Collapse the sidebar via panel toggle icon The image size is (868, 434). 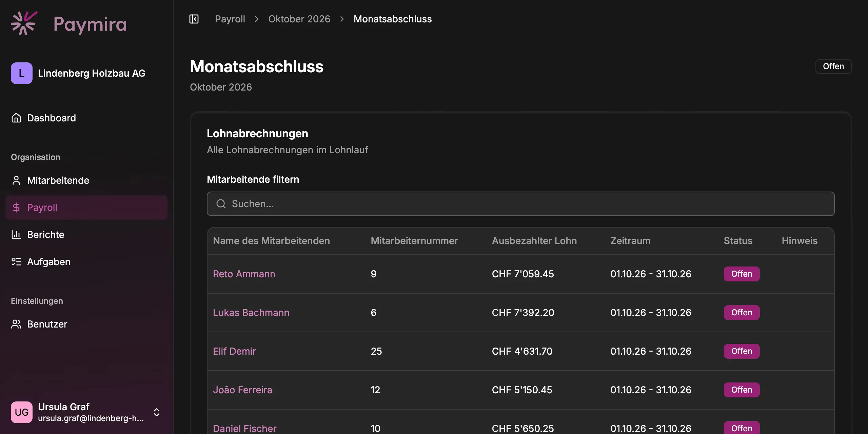click(194, 19)
